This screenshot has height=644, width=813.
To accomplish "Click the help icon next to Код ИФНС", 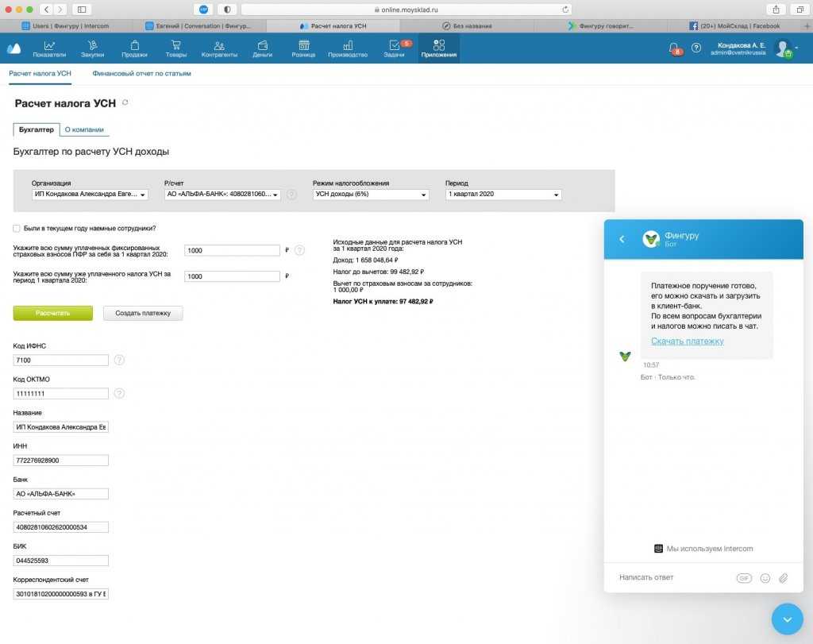I will point(119,361).
